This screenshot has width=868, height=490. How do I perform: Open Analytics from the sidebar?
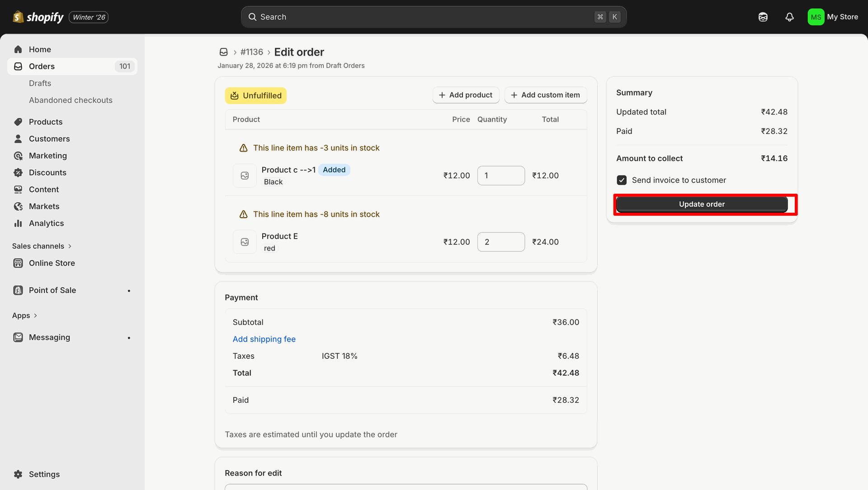46,223
